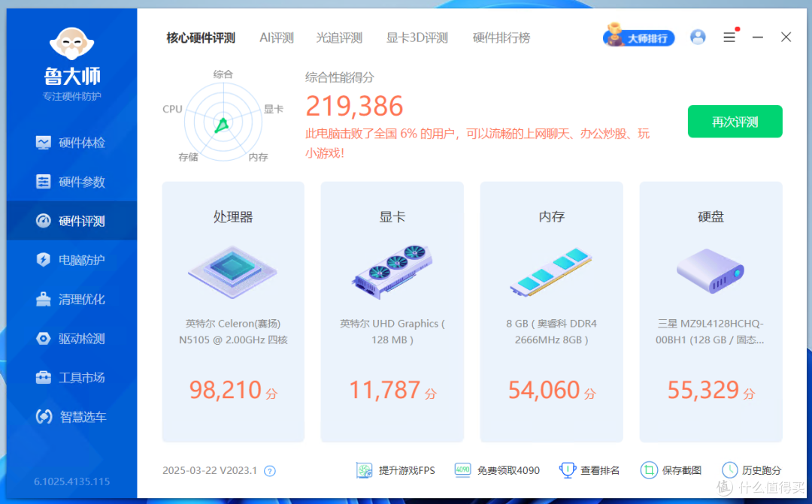Click the 英特尔 Celeron N5105 description
Image resolution: width=812 pixels, height=504 pixels.
tap(233, 332)
